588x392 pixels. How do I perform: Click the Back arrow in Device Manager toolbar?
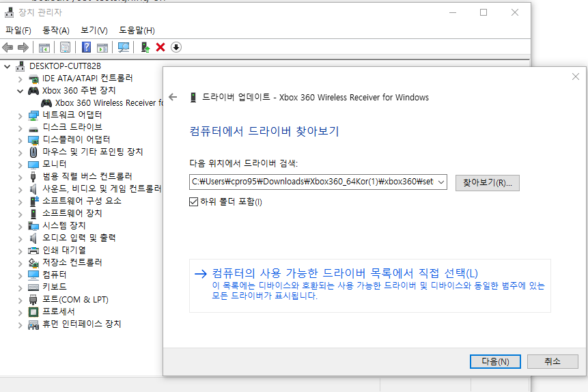[x=8, y=47]
